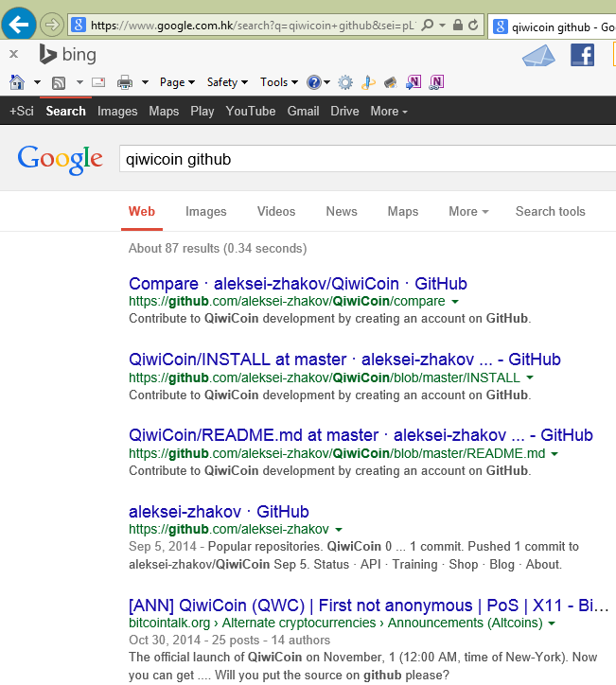Refresh the page with the reload icon
The width and height of the screenshot is (616, 685).
[473, 25]
